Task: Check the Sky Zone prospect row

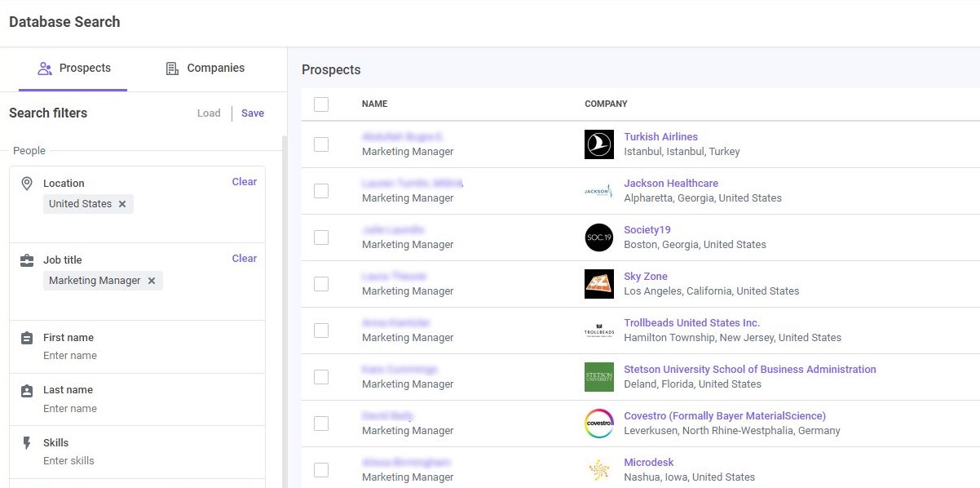Action: point(321,284)
